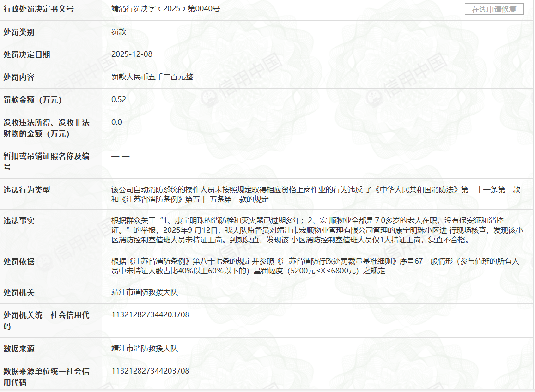Click the 违法事实 description paragraph
This screenshot has height=392, width=535.
[x=316, y=230]
